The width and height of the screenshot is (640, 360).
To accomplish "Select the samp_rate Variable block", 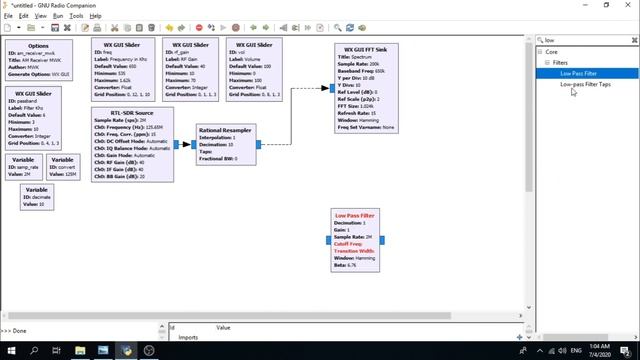I will 24,167.
